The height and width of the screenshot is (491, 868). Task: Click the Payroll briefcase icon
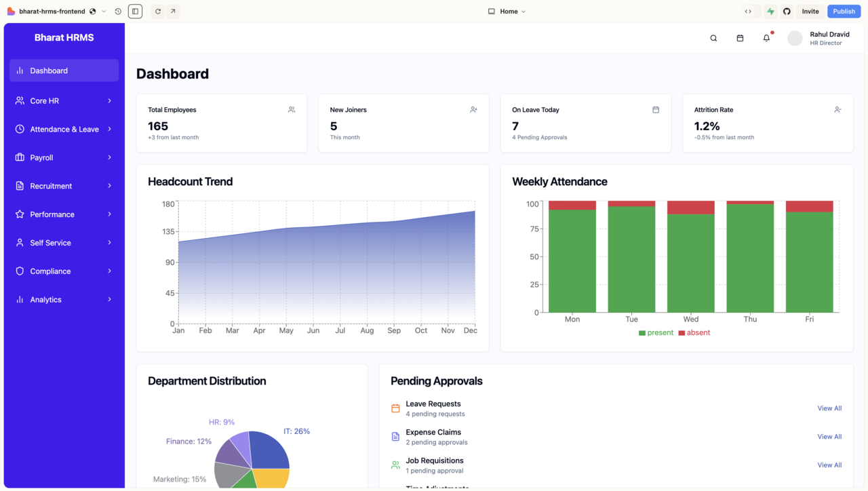(19, 157)
